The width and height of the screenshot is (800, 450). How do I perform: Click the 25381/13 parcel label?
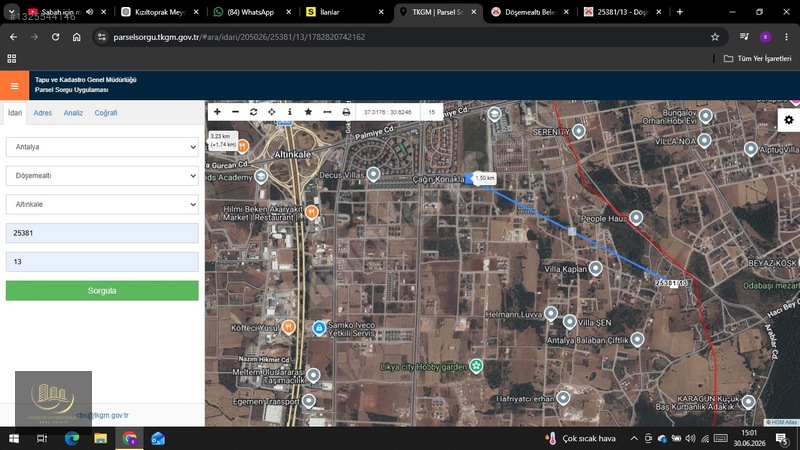point(671,283)
